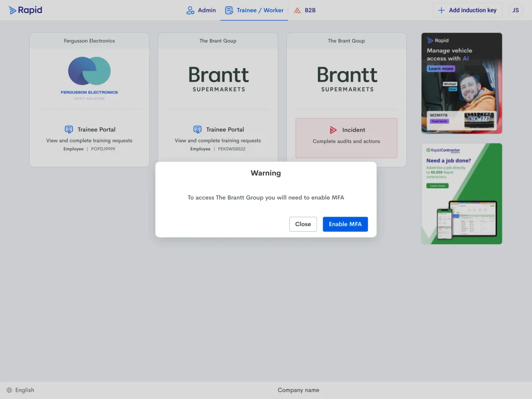Image resolution: width=532 pixels, height=399 pixels.
Task: Open Fergusson Electronics Trainee Portal
Action: coord(89,138)
